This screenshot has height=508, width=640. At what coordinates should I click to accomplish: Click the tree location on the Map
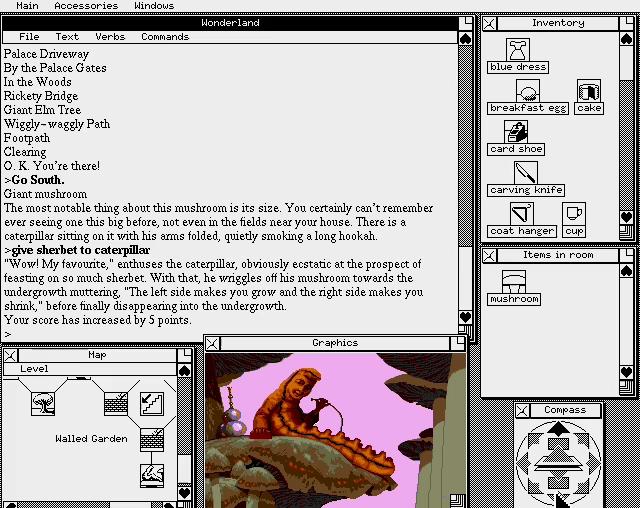pyautogui.click(x=43, y=404)
